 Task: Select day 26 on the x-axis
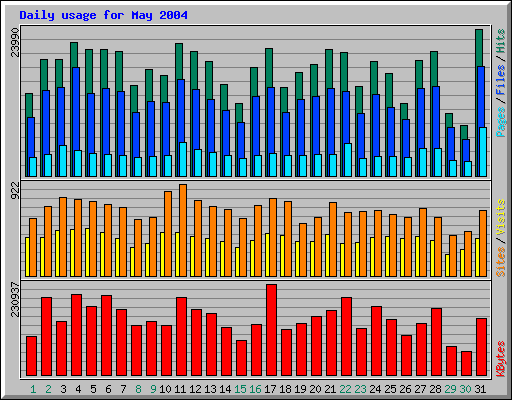coord(405,389)
